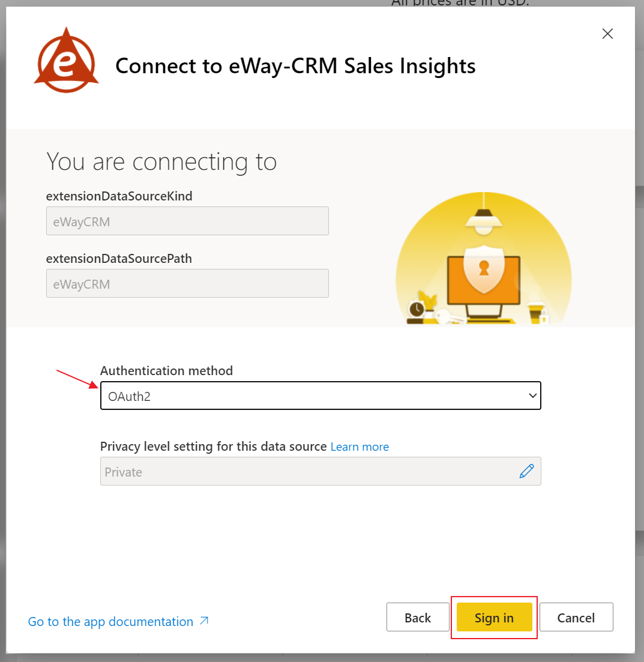Edit privacy level with pencil icon

tap(526, 471)
